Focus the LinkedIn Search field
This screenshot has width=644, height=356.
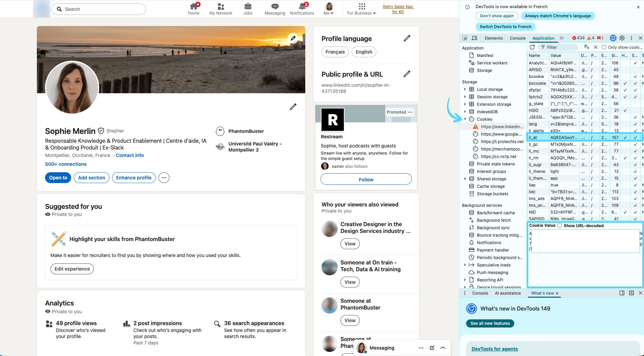[x=99, y=9]
